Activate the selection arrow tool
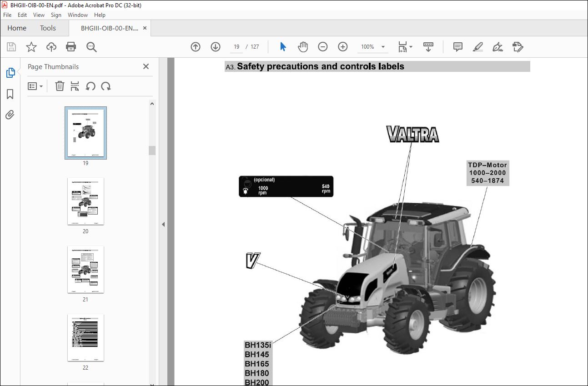 click(283, 47)
